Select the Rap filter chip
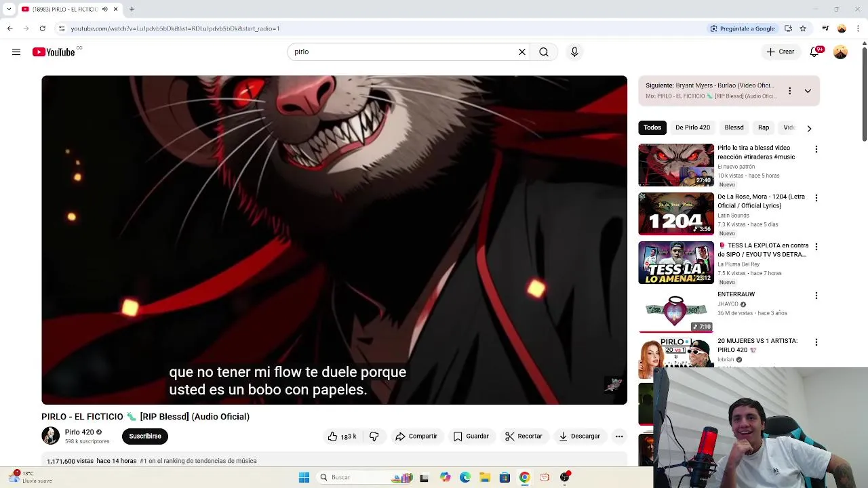868x488 pixels. 764,127
